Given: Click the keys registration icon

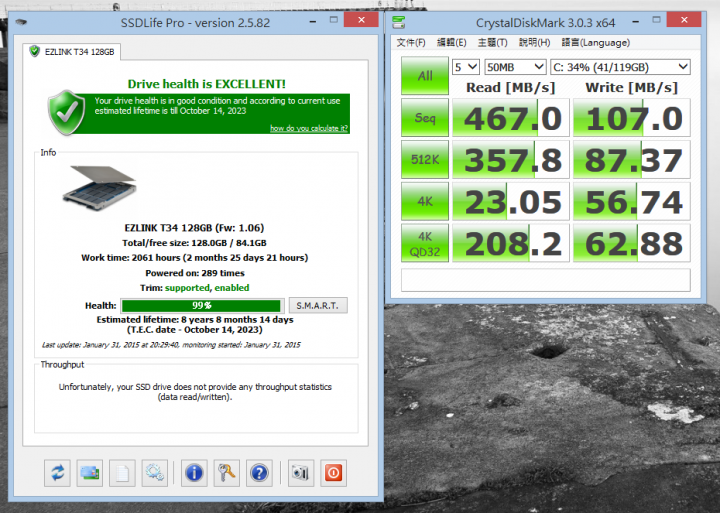Looking at the screenshot, I should 226,473.
